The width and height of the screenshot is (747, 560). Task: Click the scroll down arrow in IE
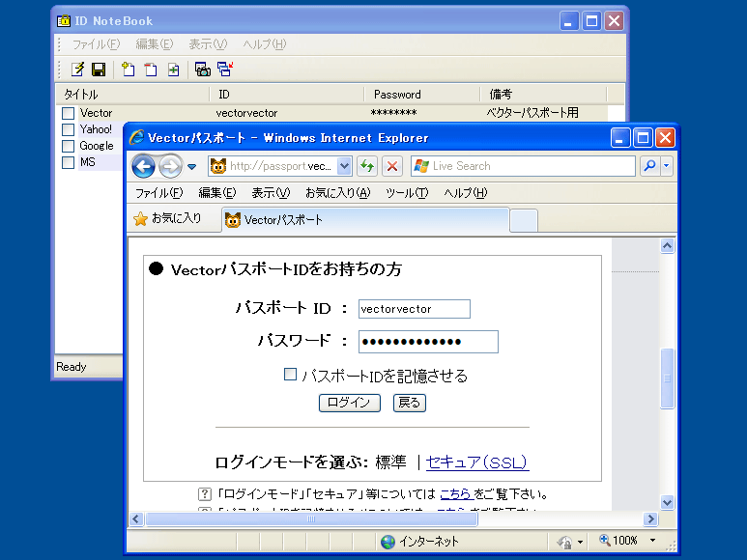667,502
